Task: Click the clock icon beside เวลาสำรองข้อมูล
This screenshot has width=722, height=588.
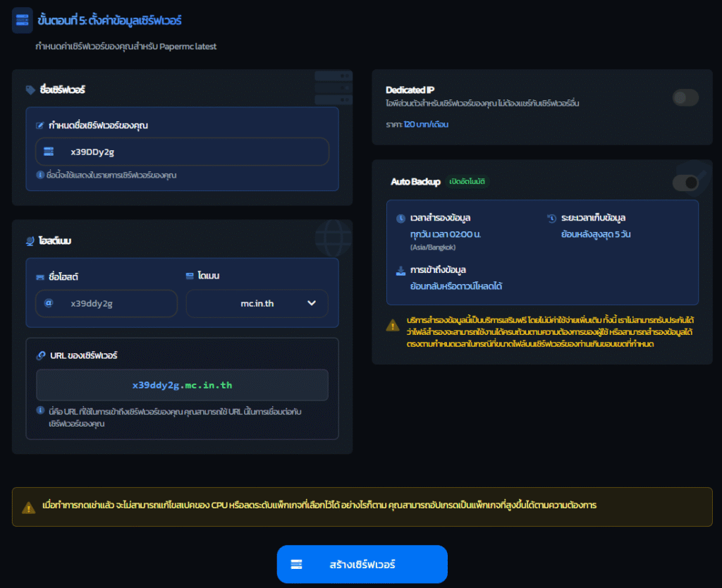Action: (400, 218)
